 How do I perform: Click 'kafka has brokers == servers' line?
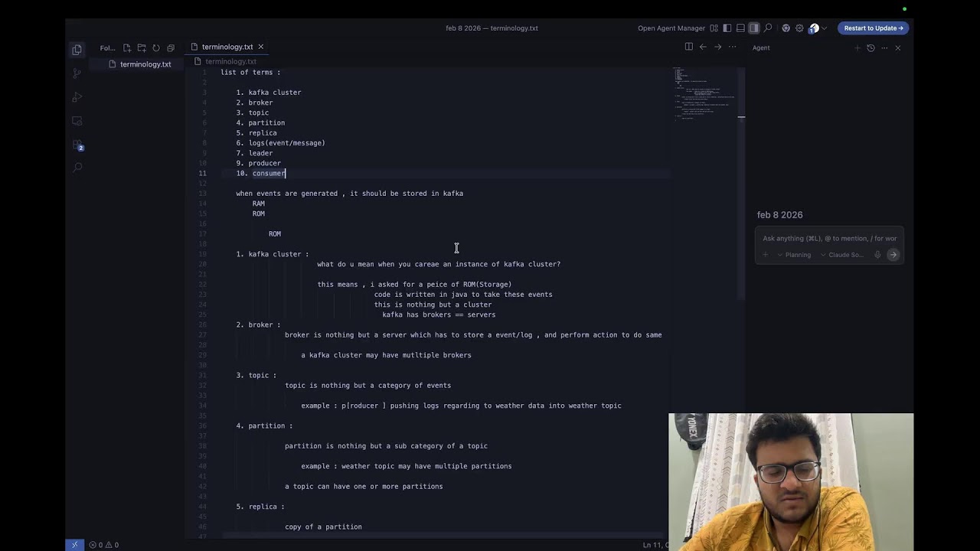click(439, 315)
